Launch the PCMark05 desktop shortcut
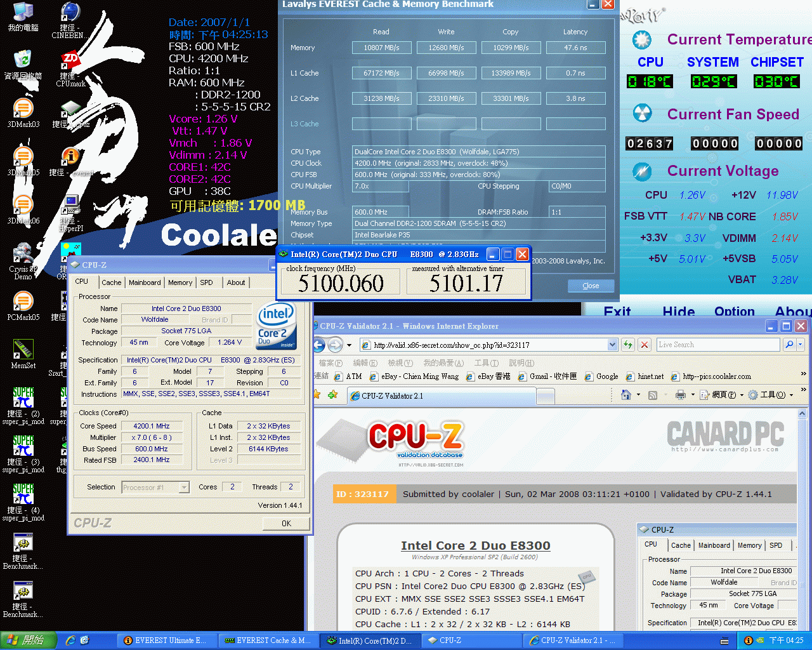This screenshot has width=812, height=650. [23, 306]
